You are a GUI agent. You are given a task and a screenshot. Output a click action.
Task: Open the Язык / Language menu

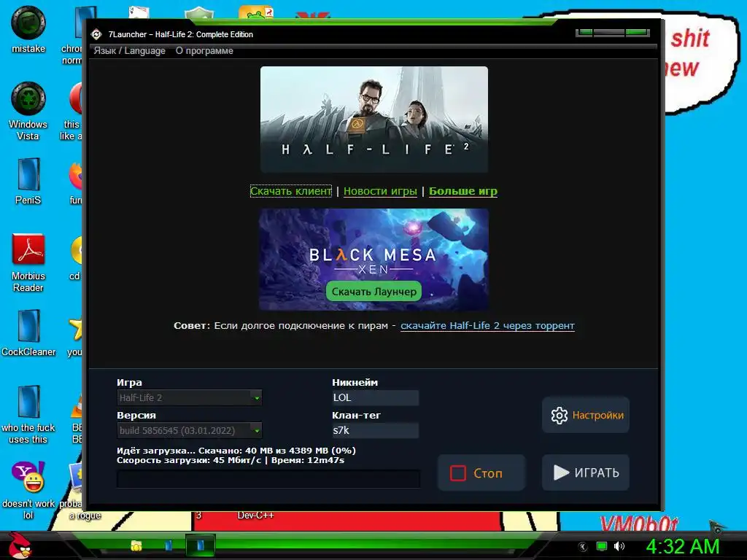click(x=130, y=50)
